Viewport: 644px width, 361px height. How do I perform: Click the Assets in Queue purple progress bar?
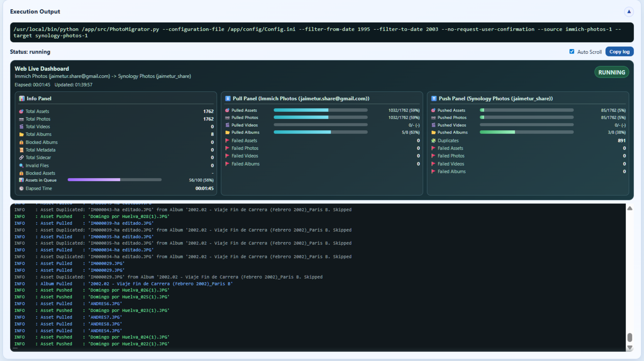pos(114,180)
